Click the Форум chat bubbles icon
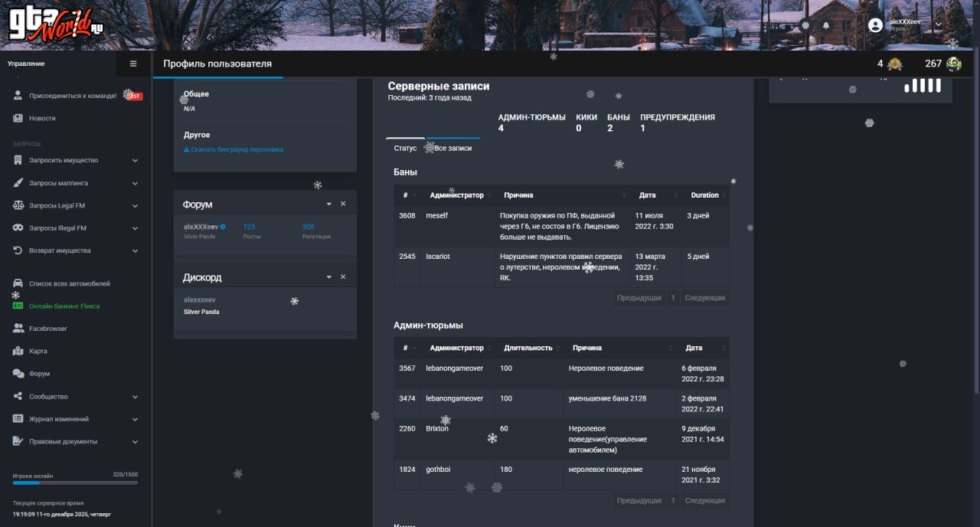This screenshot has width=980, height=527. click(x=18, y=374)
